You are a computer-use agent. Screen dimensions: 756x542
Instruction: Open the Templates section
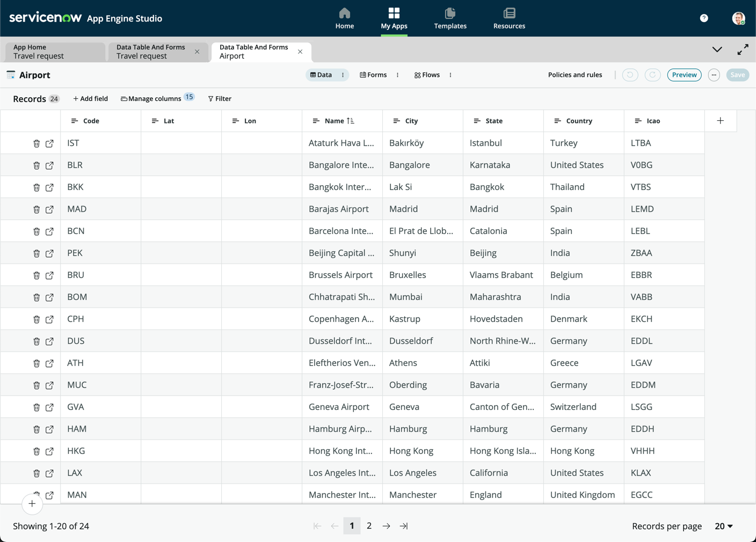[x=450, y=18]
